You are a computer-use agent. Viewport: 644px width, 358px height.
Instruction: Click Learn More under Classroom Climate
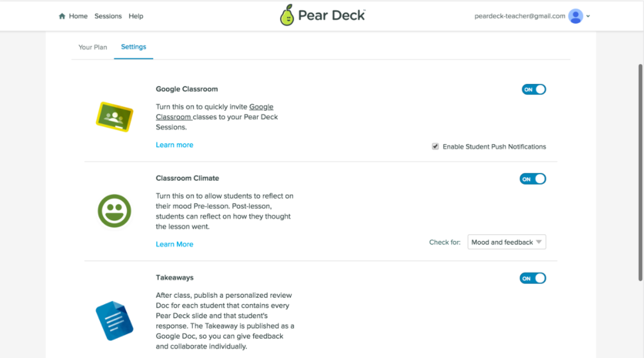pos(174,244)
